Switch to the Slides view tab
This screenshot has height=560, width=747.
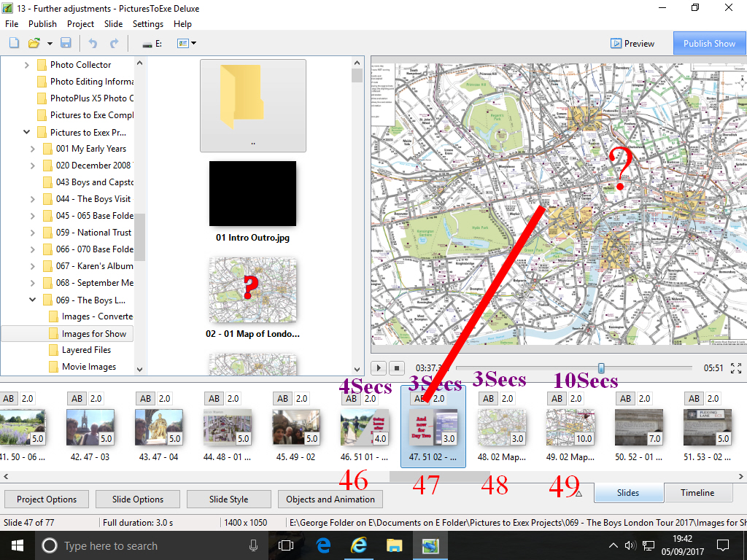click(x=628, y=493)
